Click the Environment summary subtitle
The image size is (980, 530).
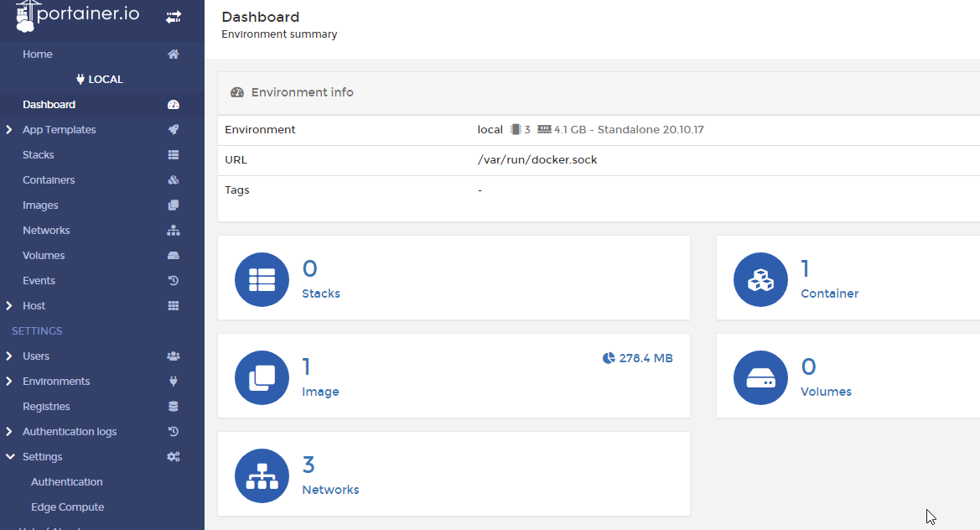click(279, 34)
